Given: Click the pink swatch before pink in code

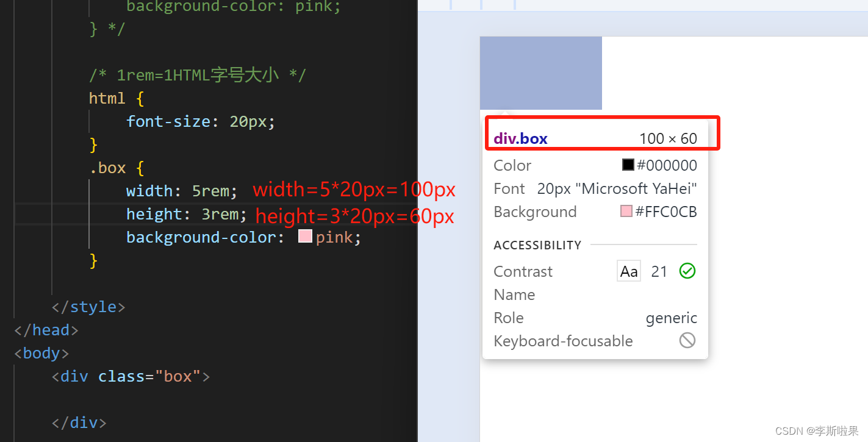Looking at the screenshot, I should coord(305,237).
